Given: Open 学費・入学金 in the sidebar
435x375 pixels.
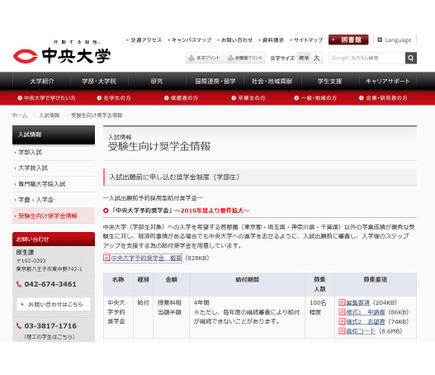Looking at the screenshot, I should (x=36, y=200).
